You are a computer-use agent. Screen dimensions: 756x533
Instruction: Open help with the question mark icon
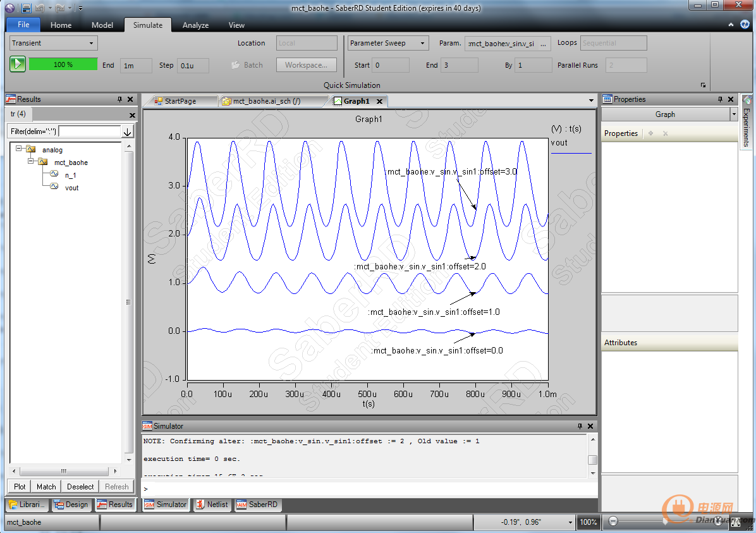pos(745,24)
